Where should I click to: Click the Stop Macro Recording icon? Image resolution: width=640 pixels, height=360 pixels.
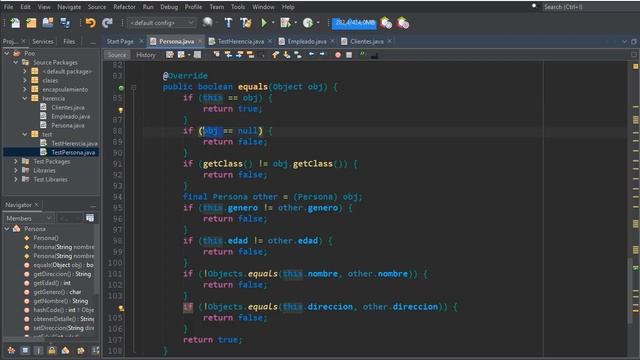(349, 55)
